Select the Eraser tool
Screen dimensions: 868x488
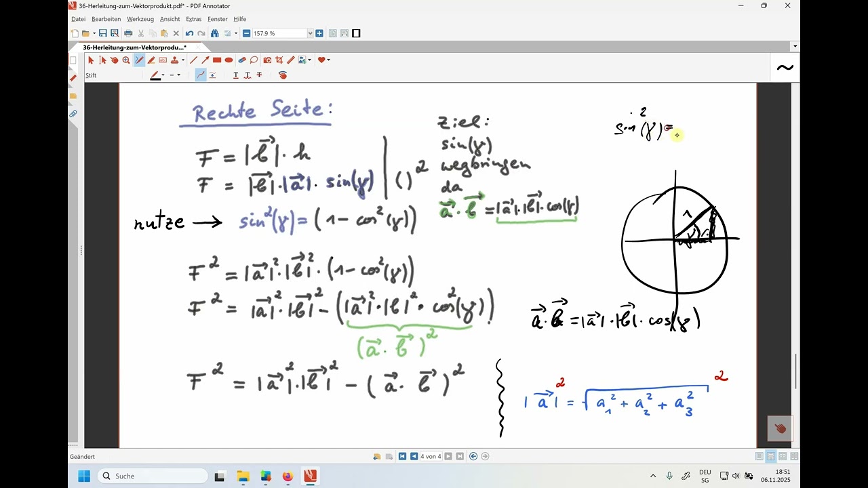pyautogui.click(x=242, y=60)
